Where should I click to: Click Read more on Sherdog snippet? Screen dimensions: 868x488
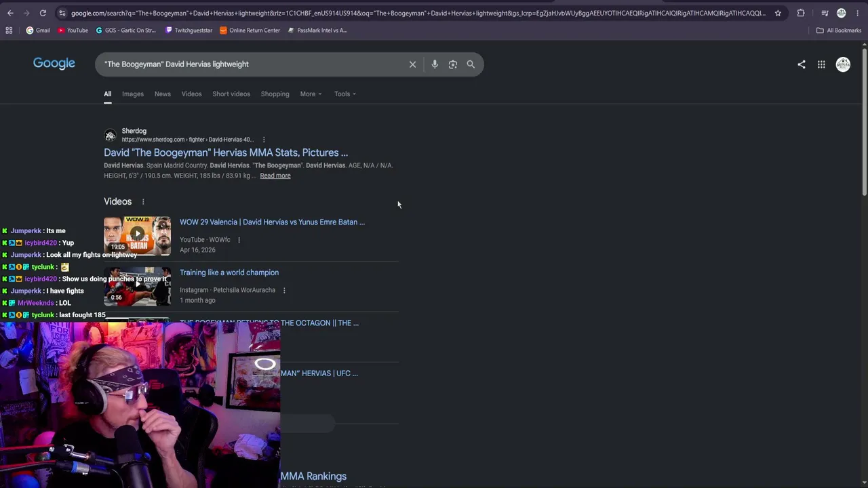[x=275, y=176]
